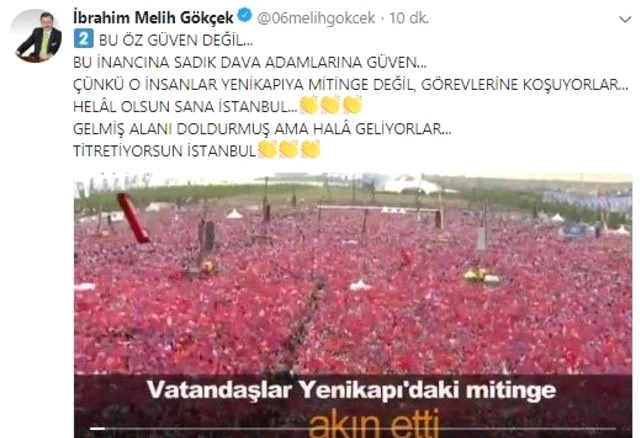Click the played portion at progress bar start

(x=97, y=429)
